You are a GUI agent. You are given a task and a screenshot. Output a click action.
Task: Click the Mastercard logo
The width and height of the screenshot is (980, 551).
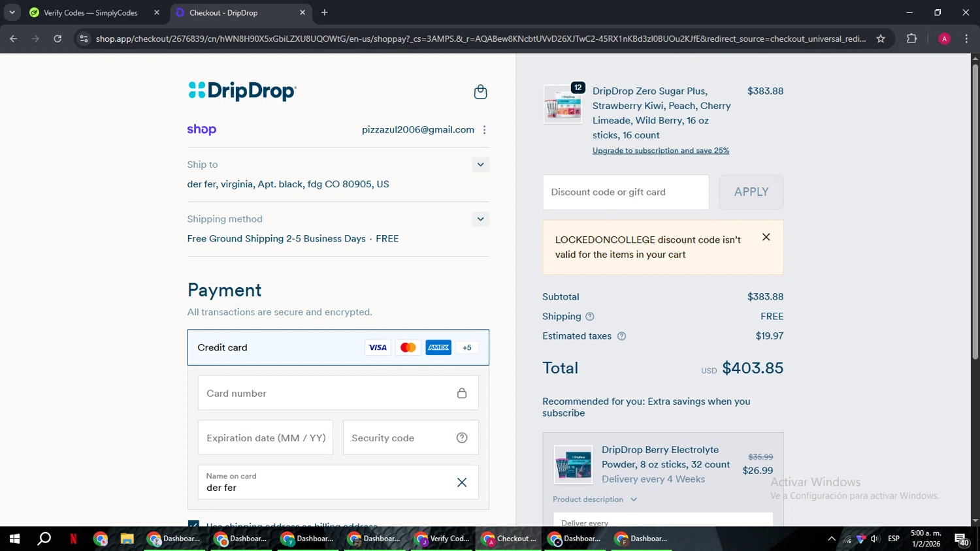[408, 347]
